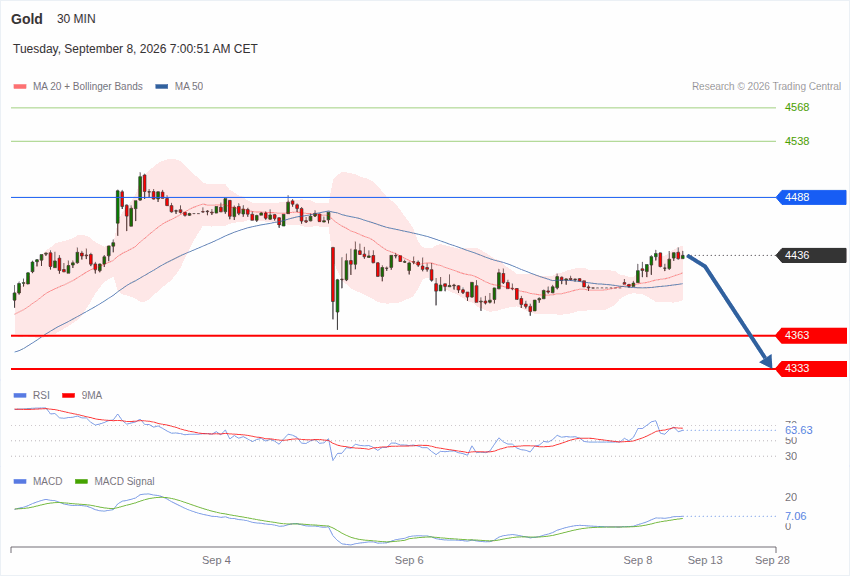This screenshot has width=850, height=576.
Task: Click the MACD blue legend marker
Action: pos(20,481)
